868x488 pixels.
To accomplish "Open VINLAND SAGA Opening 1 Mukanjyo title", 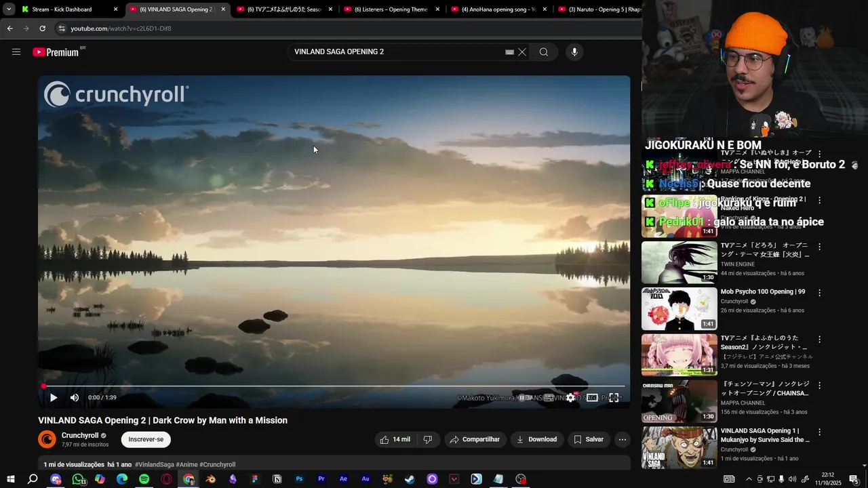I will (765, 435).
